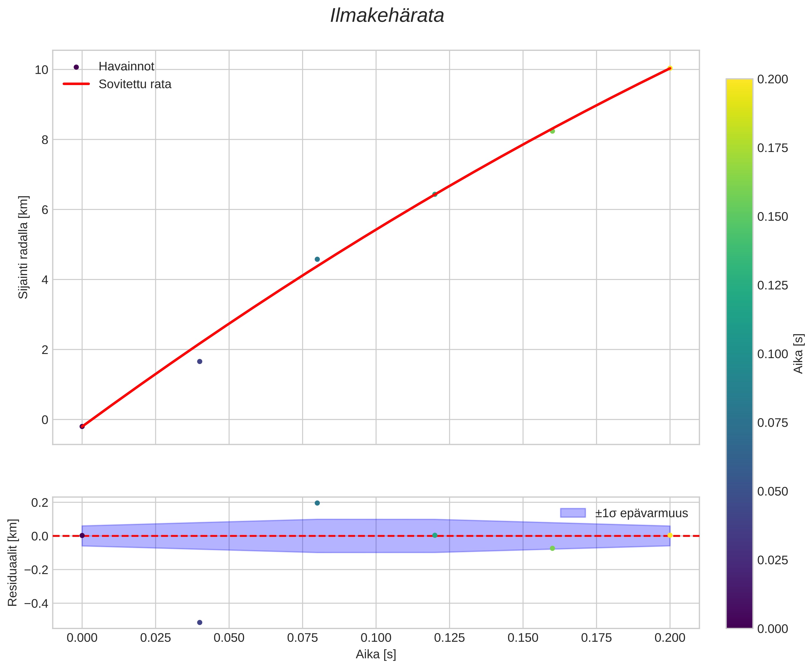Click the ±1σ epävarmuus legend patch

coord(573,513)
